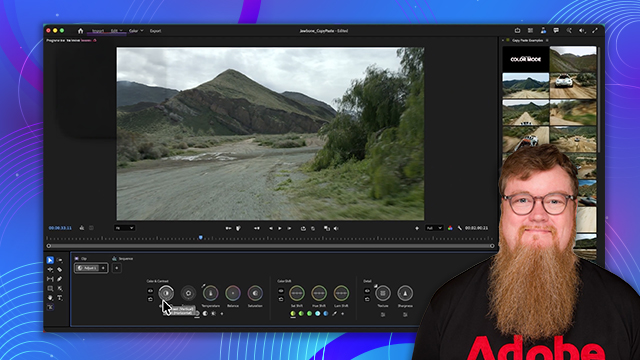Select the Hand tool
Viewport: 640px width, 360px height.
click(x=50, y=298)
